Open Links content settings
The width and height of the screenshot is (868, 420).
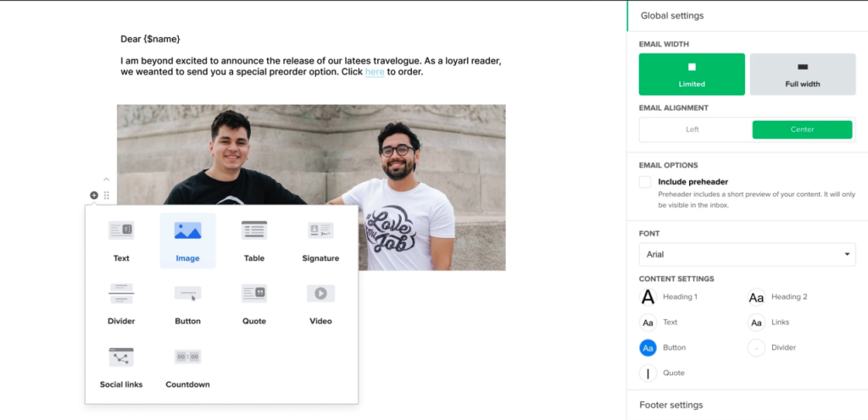[x=768, y=322]
